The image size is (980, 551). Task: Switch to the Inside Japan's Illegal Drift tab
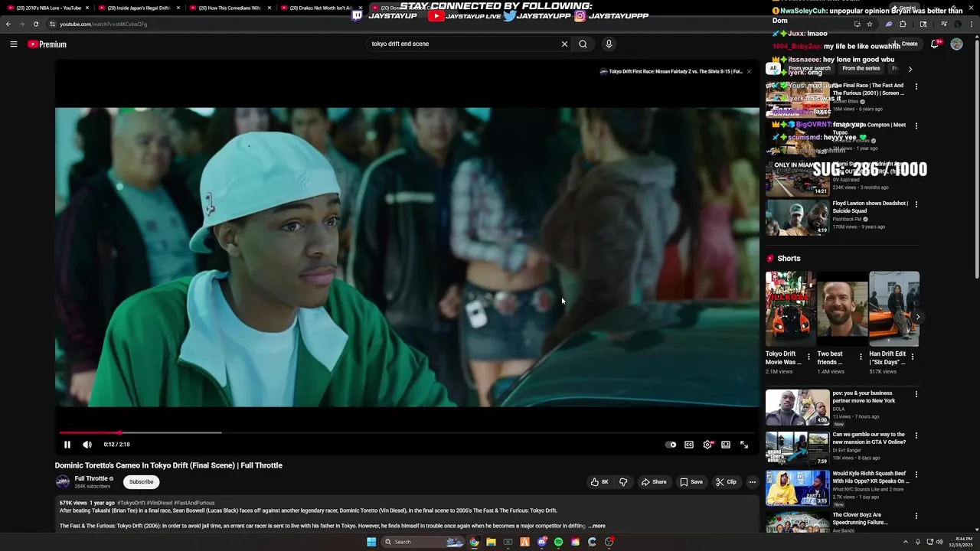coord(139,8)
